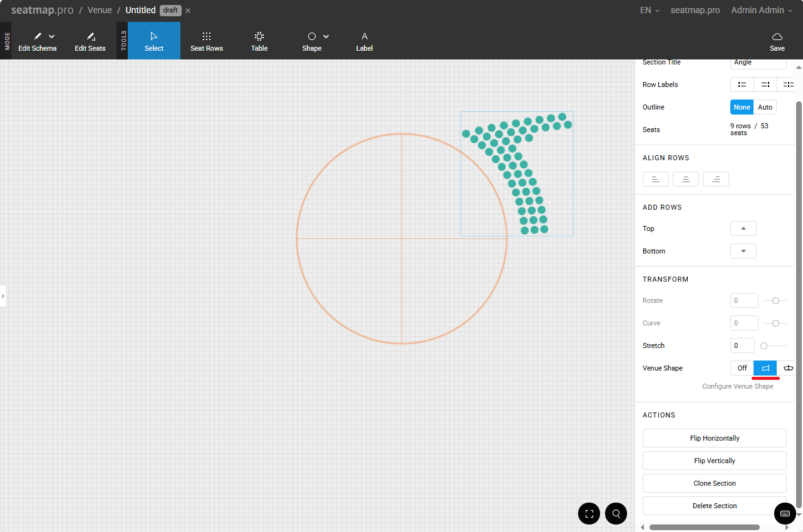Add a row at the top
Image resolution: width=803 pixels, height=532 pixels.
[743, 228]
